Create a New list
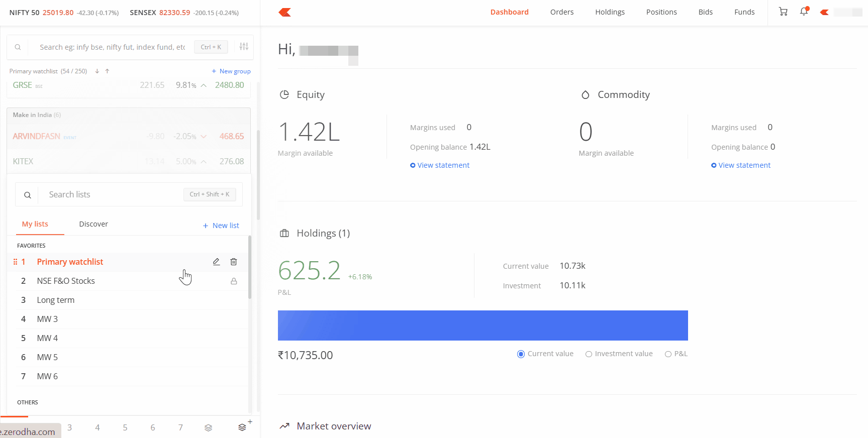 (221, 226)
